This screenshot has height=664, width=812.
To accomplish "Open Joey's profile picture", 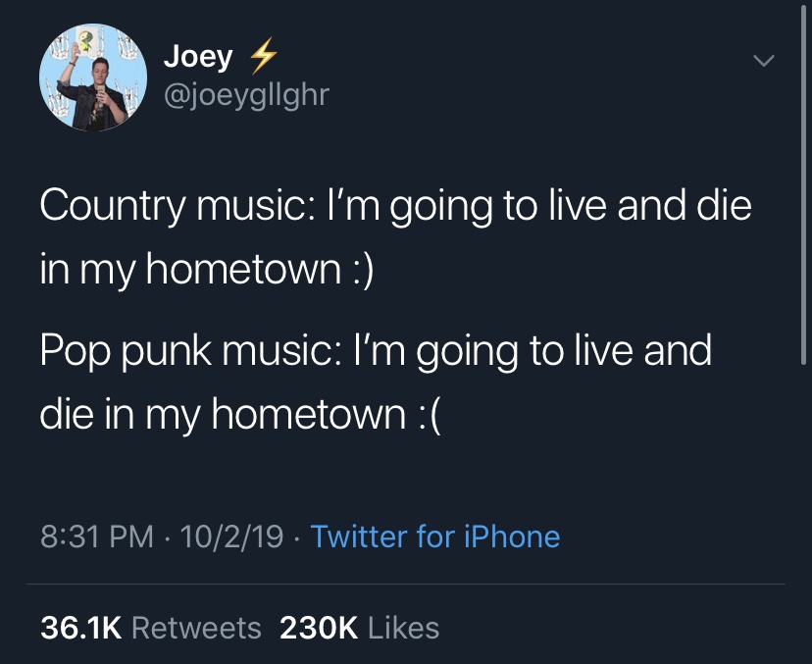I will click(93, 77).
